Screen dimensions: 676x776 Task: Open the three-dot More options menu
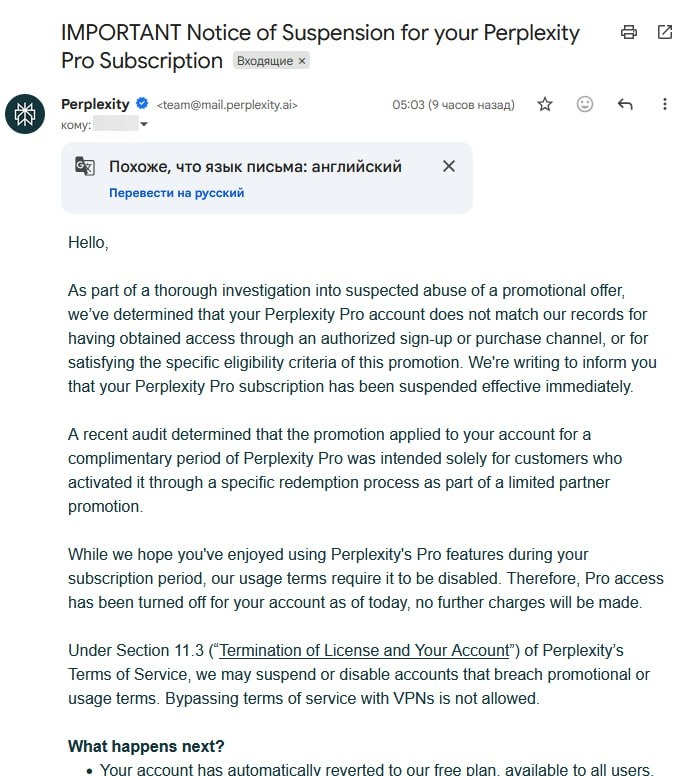click(x=665, y=104)
